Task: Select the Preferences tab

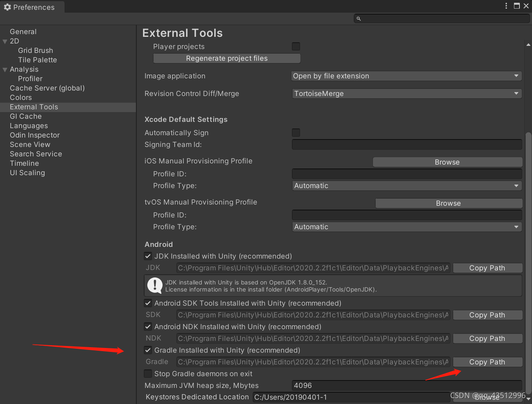Action: tap(33, 7)
